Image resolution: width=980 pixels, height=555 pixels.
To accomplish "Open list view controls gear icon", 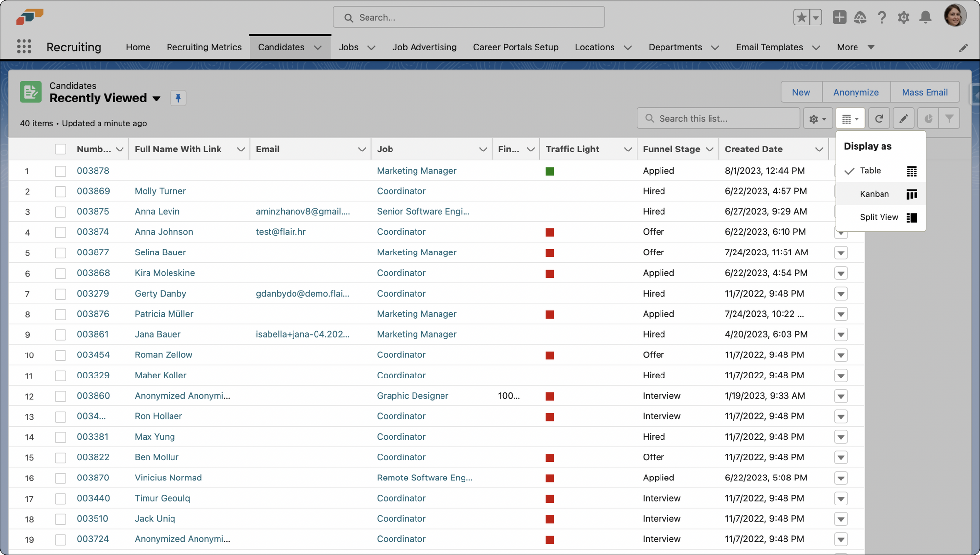I will coord(817,119).
